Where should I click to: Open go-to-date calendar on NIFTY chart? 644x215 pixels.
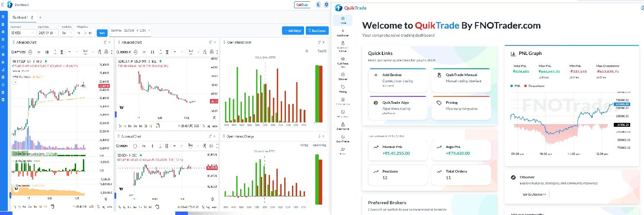[x=52, y=206]
